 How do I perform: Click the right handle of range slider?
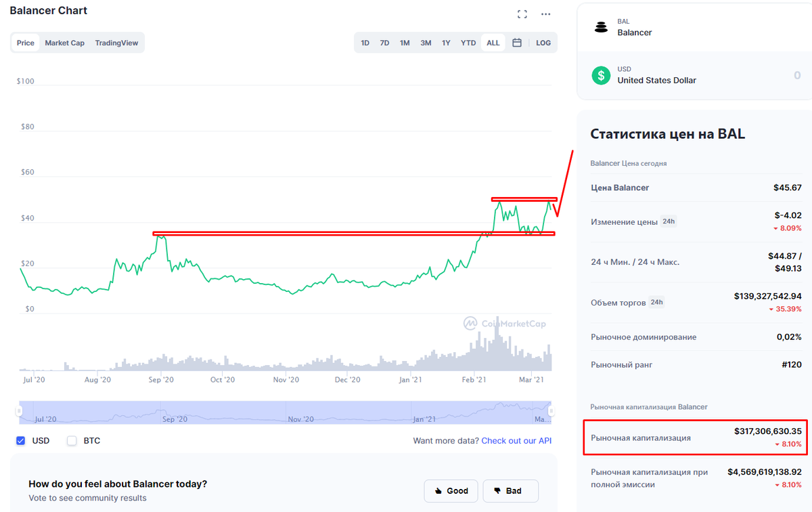[551, 410]
